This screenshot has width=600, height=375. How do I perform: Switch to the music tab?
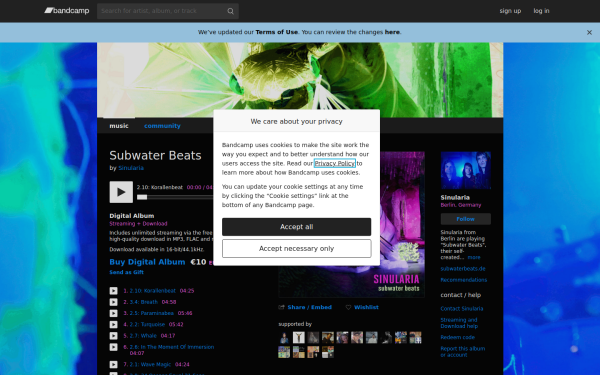[119, 126]
